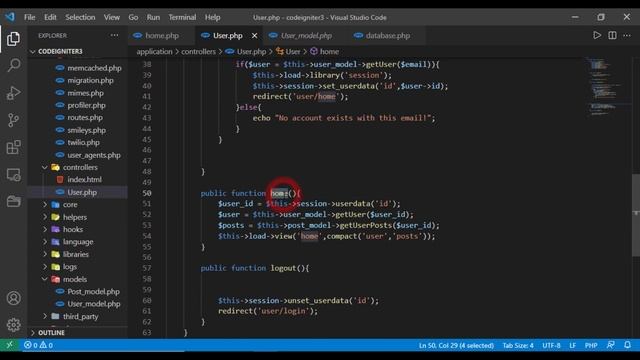Viewport: 640px width, 360px height.
Task: Open the Selection menu
Action: pos(80,17)
